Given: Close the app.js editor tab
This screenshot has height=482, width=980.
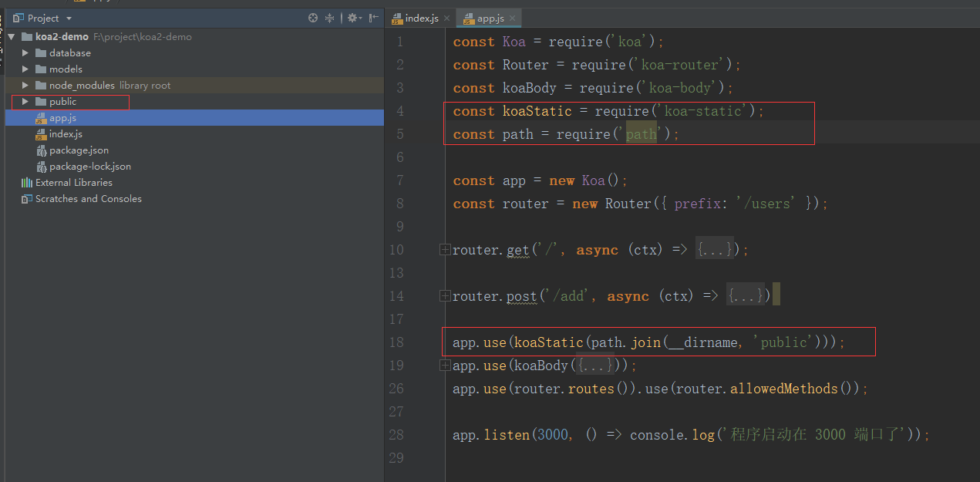Looking at the screenshot, I should [512, 19].
